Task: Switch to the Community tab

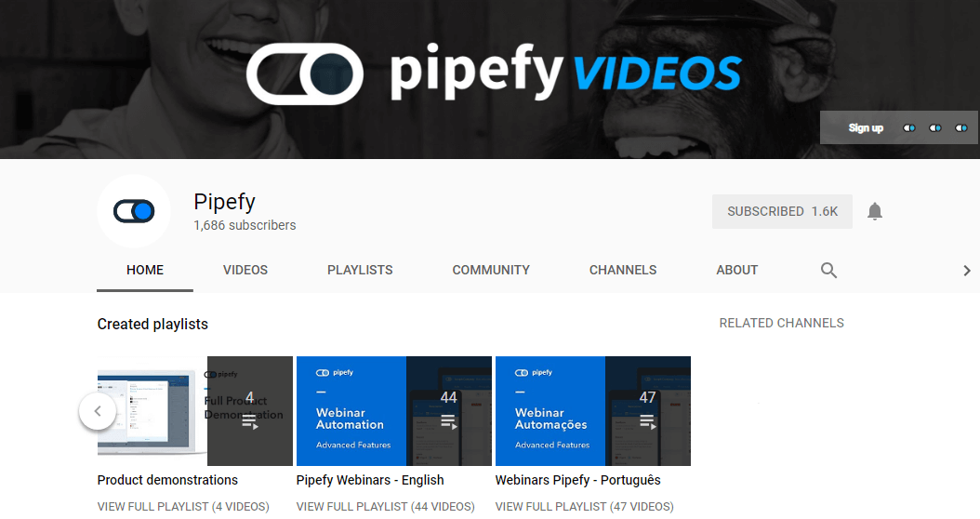Action: (x=491, y=270)
